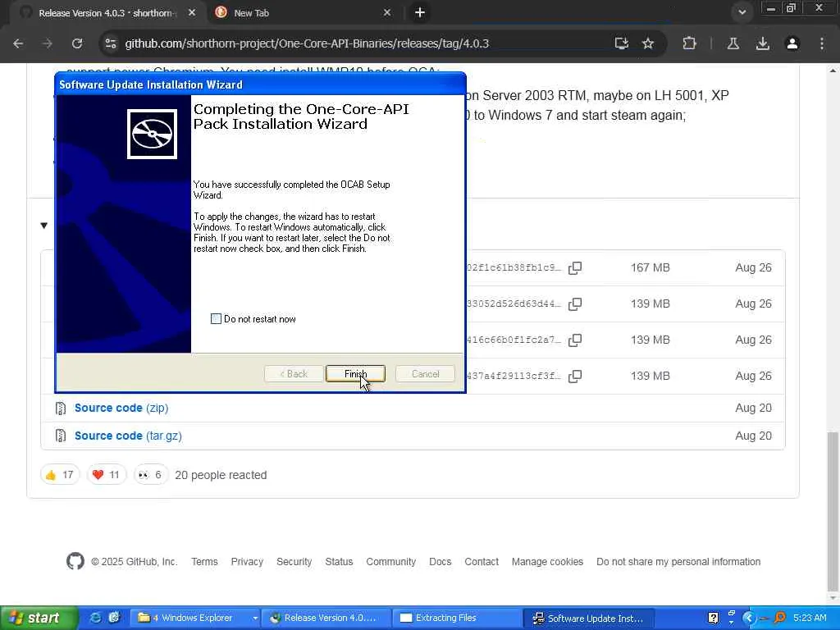Click the help question mark tray icon
Screen dimensions: 840x630
point(713,619)
